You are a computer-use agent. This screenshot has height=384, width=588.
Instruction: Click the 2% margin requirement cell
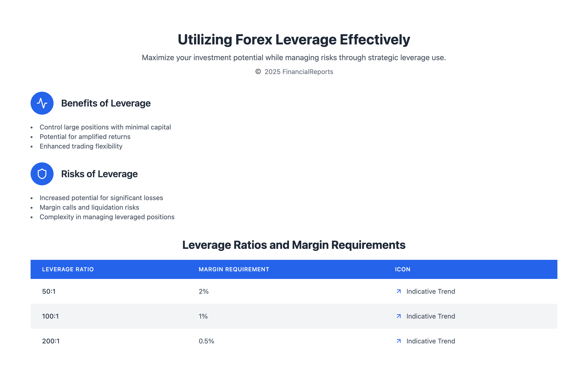pos(204,291)
